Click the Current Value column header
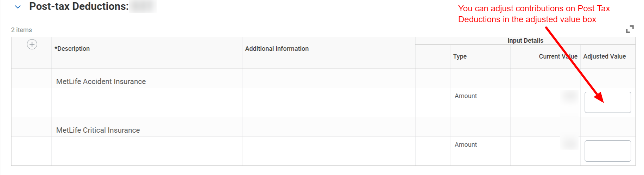 pos(558,56)
